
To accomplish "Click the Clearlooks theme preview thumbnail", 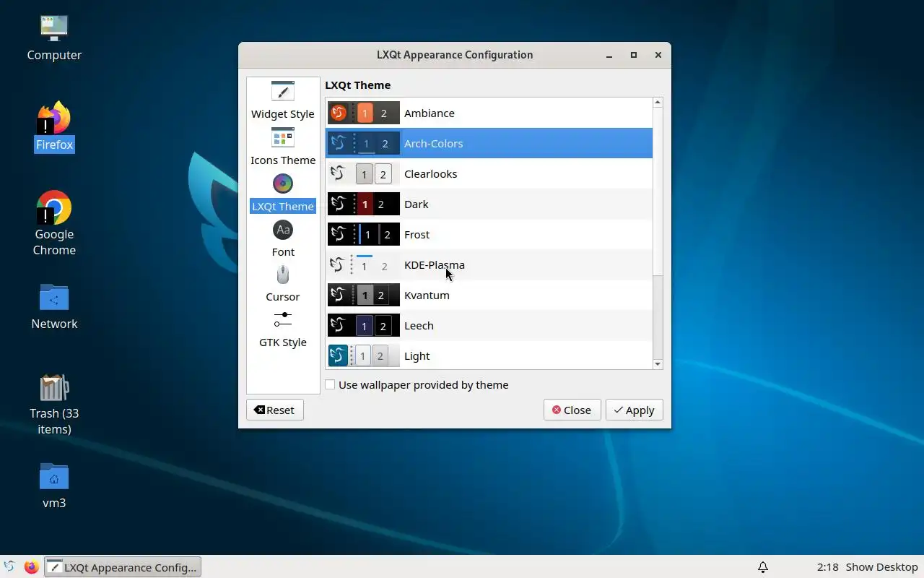I will (364, 173).
